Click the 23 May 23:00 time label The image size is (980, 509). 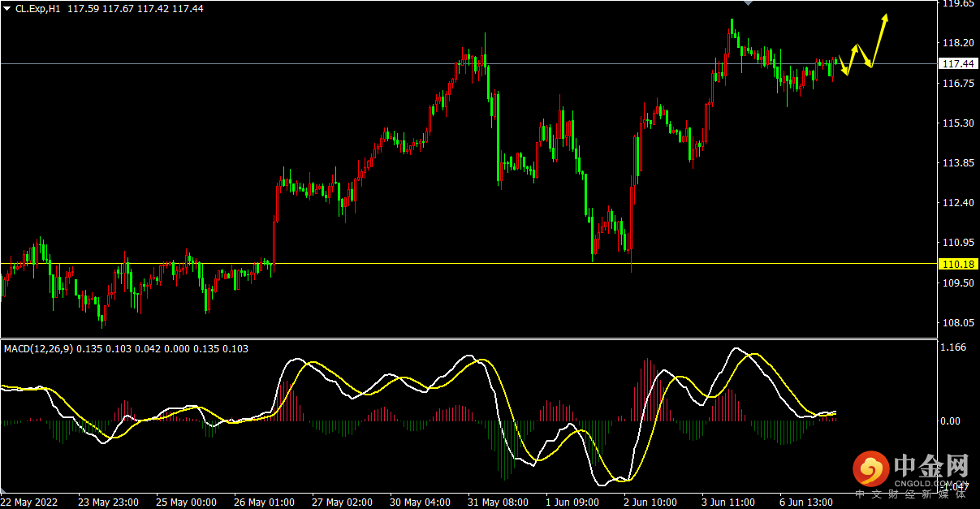(x=108, y=503)
